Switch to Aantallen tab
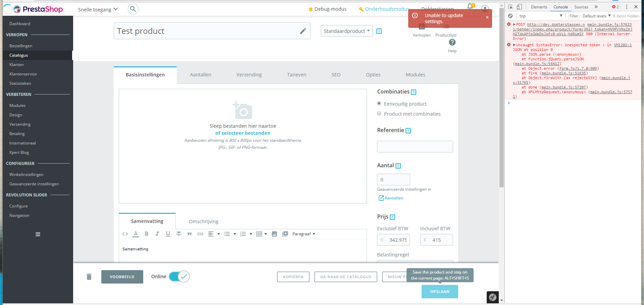Screen dimensions: 644x305 coord(201,75)
